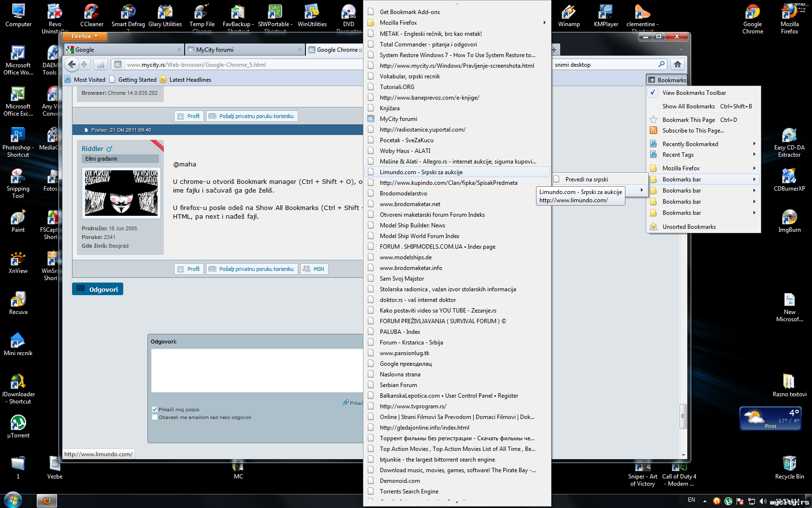Click into the Odgovori reply text area

click(x=257, y=370)
